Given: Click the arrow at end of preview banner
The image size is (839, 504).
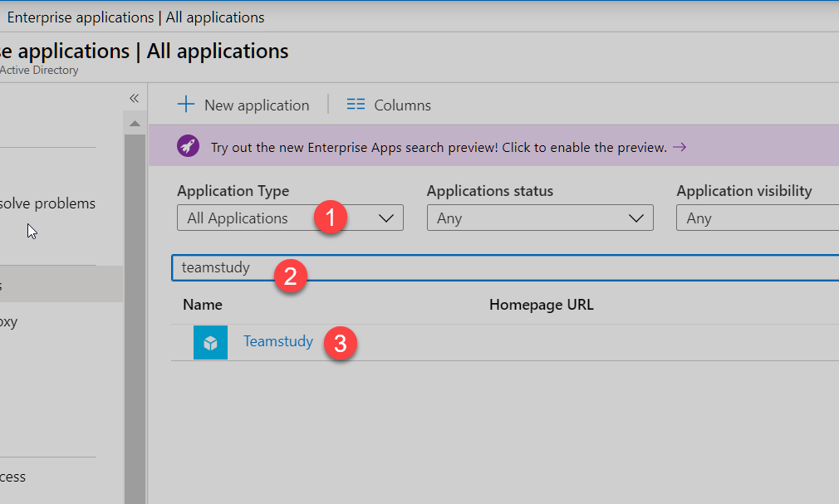Looking at the screenshot, I should 680,147.
